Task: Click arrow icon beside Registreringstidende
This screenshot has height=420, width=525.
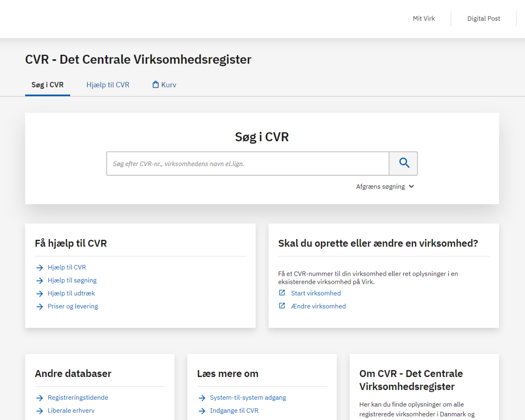Action: coord(40,398)
